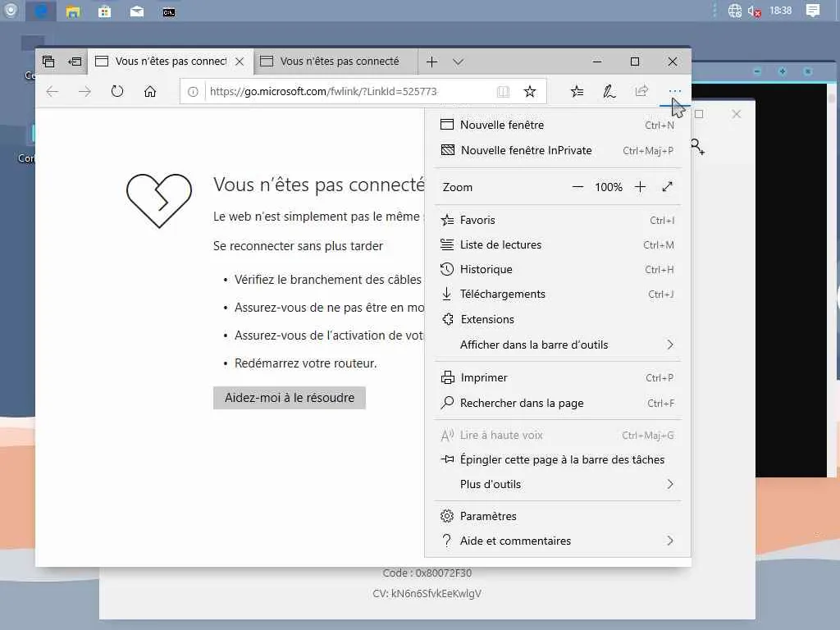Click set these tabs aside icon

point(75,62)
